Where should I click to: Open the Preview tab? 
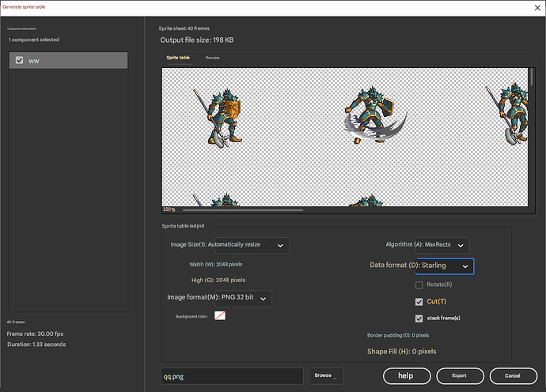213,58
